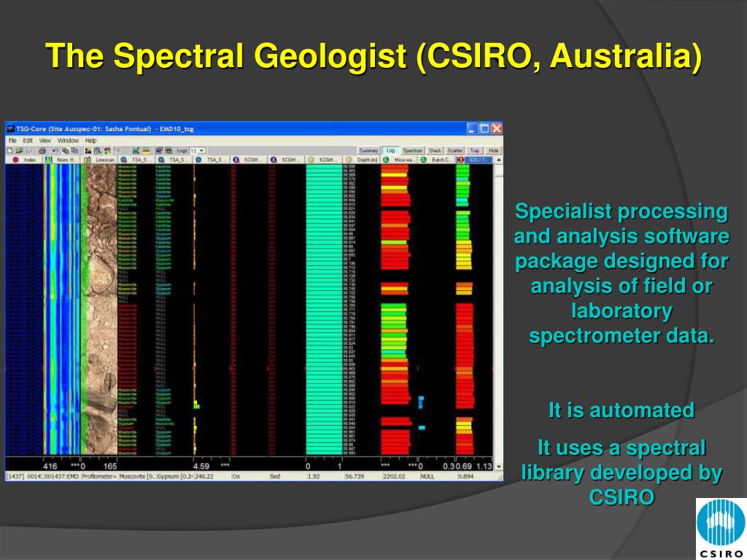Screen dimensions: 747x560
Task: Click the red-green striped bar toolbar icon
Action: click(x=146, y=150)
